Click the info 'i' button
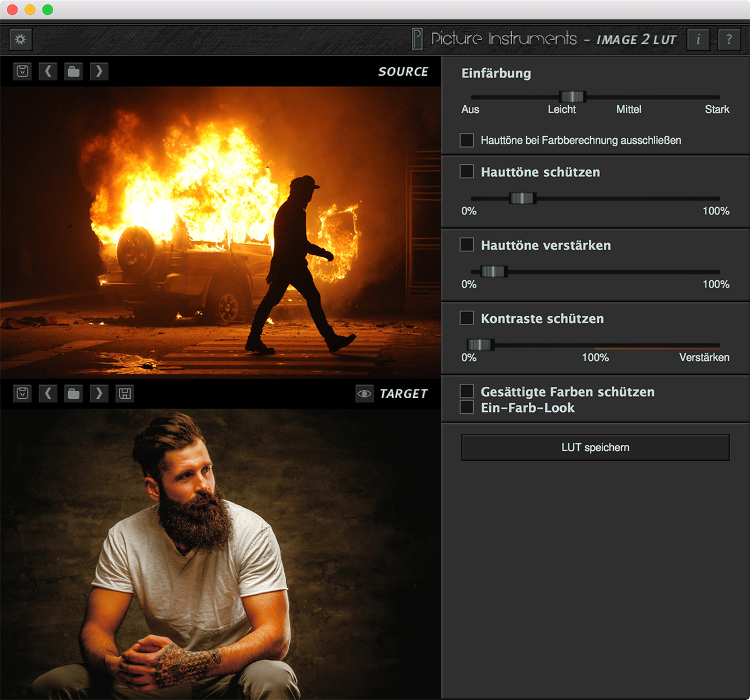 pos(698,40)
